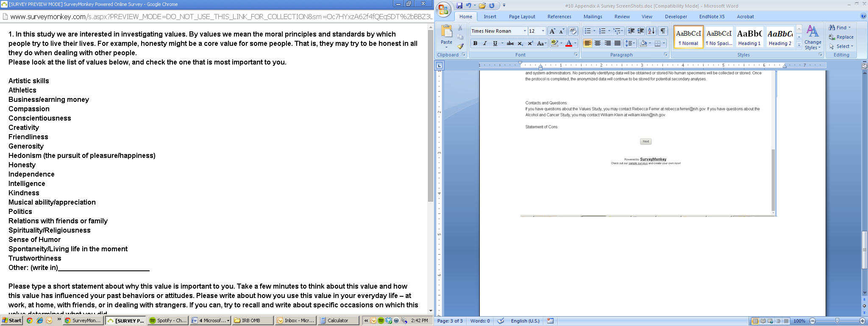Click the Show/Hide paragraph marks icon
The image size is (868, 326).
[x=663, y=31]
